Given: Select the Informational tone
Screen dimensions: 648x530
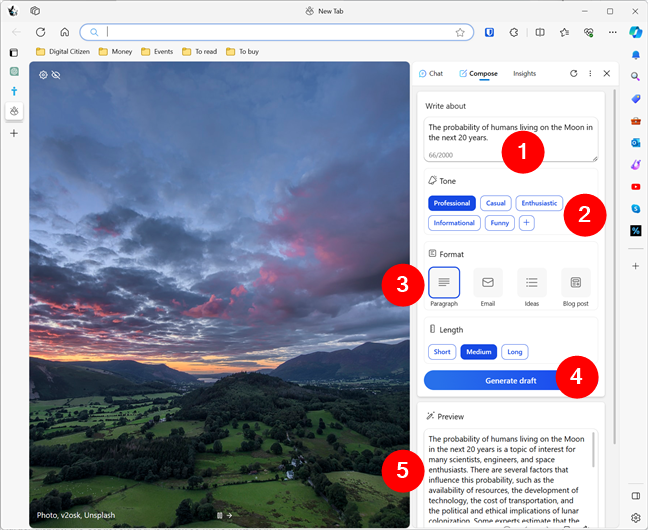Looking at the screenshot, I should pyautogui.click(x=454, y=223).
